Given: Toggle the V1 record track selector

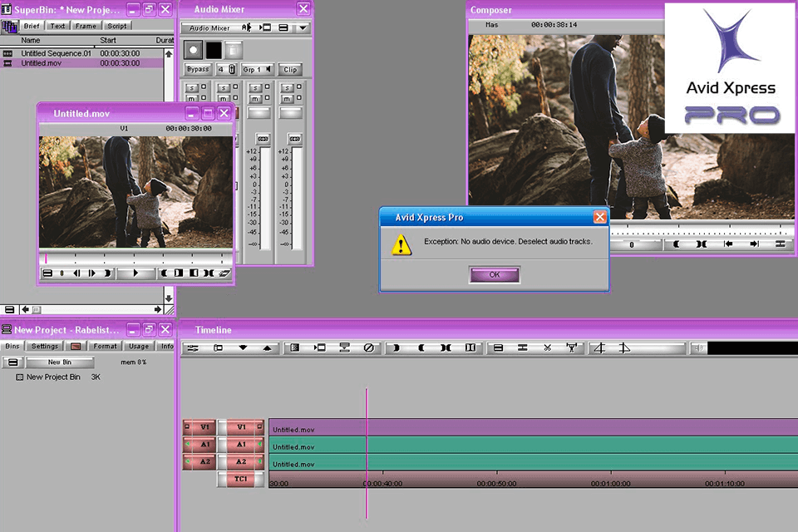Looking at the screenshot, I should (x=241, y=427).
